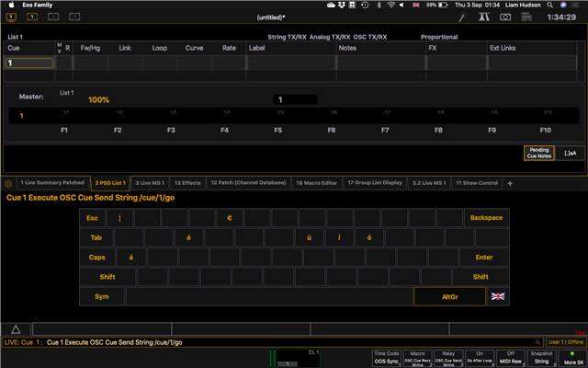588x368 pixels.
Task: Open Wi-Fi menu bar icon
Action: click(x=390, y=5)
